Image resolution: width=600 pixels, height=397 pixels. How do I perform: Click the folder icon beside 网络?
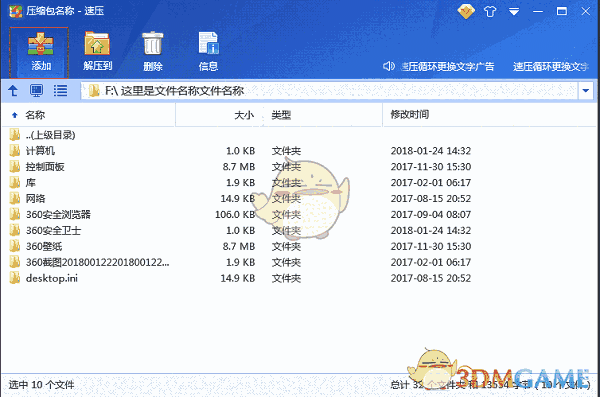pos(15,198)
